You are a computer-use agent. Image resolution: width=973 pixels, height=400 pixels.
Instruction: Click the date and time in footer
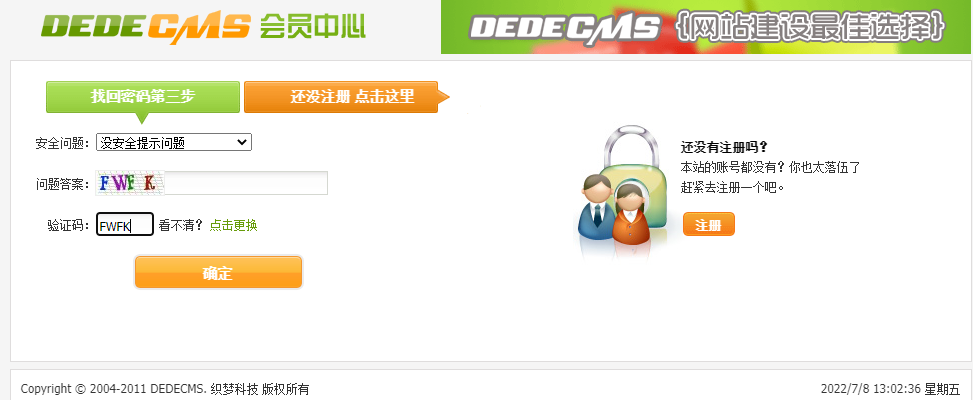click(x=890, y=389)
